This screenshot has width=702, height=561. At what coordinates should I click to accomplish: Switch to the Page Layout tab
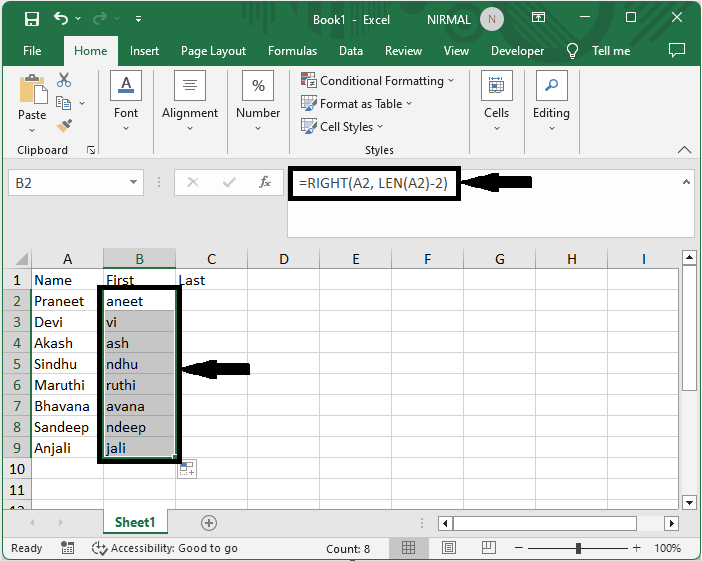coord(213,51)
